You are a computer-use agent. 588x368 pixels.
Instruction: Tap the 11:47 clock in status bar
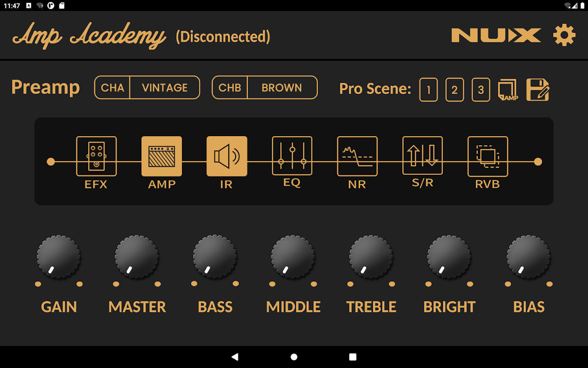pyautogui.click(x=12, y=6)
